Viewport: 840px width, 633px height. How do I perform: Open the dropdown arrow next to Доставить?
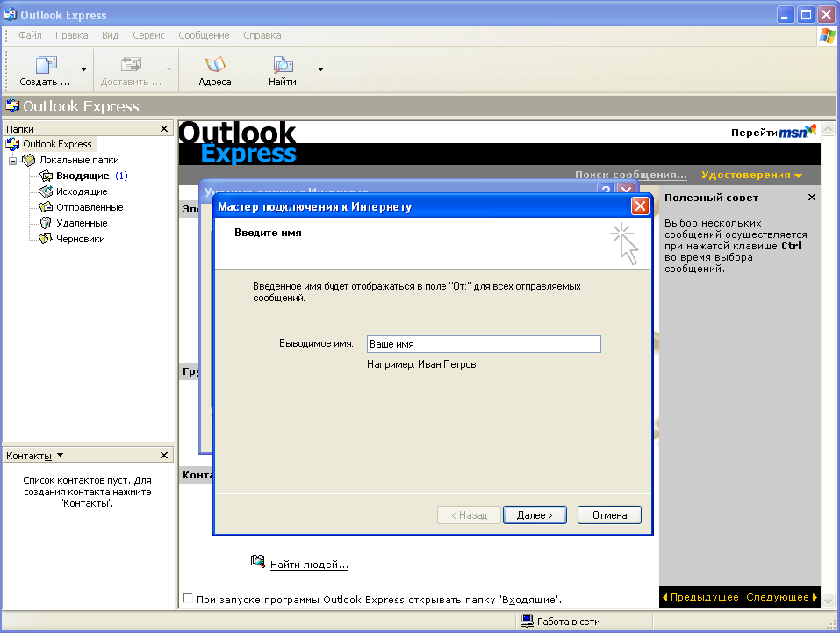point(169,69)
